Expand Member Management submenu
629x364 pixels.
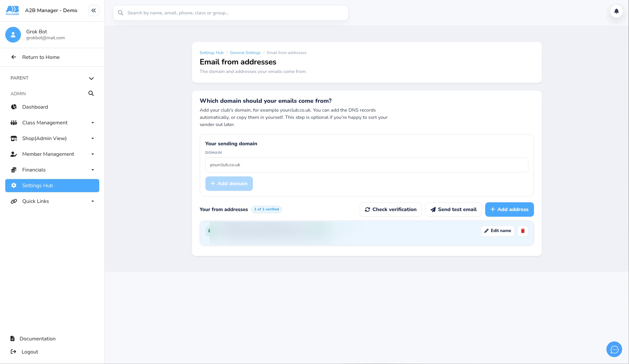[x=93, y=154]
